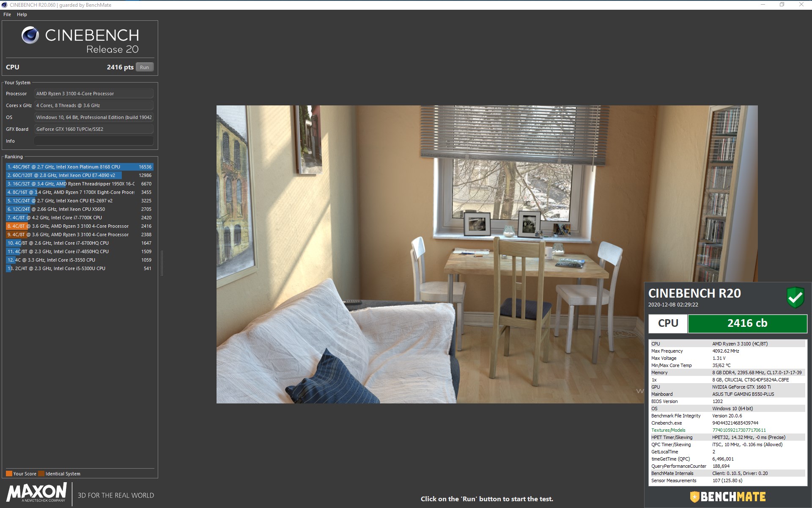Select ranking entry Intel Xeon CPU X5650
Image resolution: width=812 pixels, height=508 pixels.
point(80,209)
